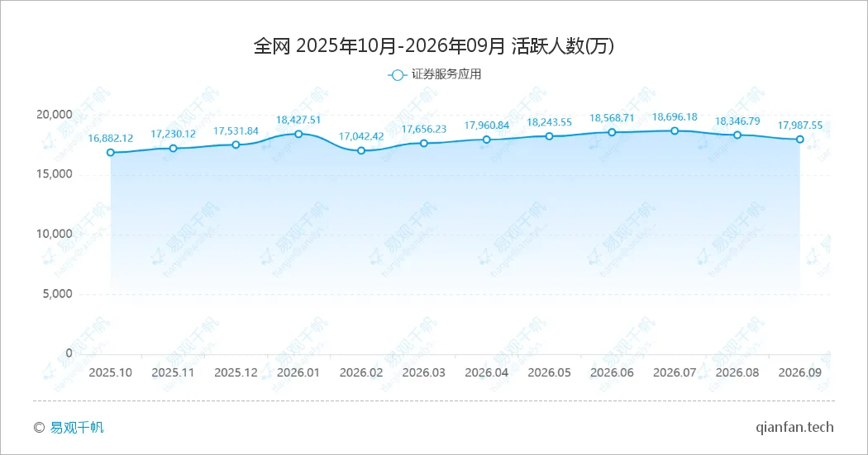This screenshot has width=868, height=455.
Task: Click the value label 18,427.51
Action: (298, 120)
